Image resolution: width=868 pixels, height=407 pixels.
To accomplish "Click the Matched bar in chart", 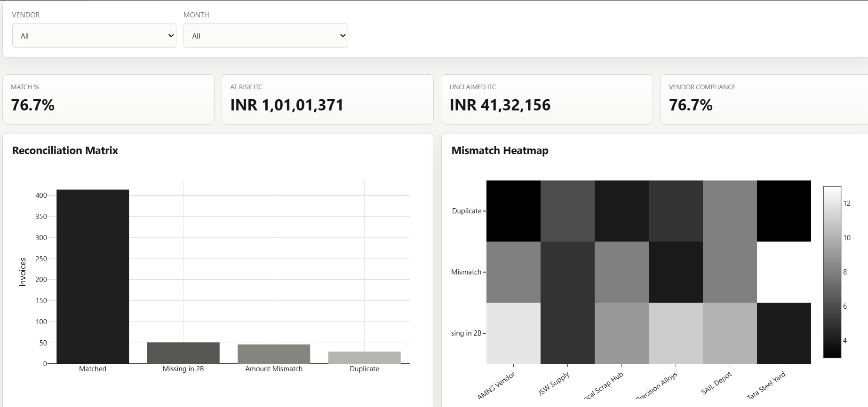I will pyautogui.click(x=93, y=277).
